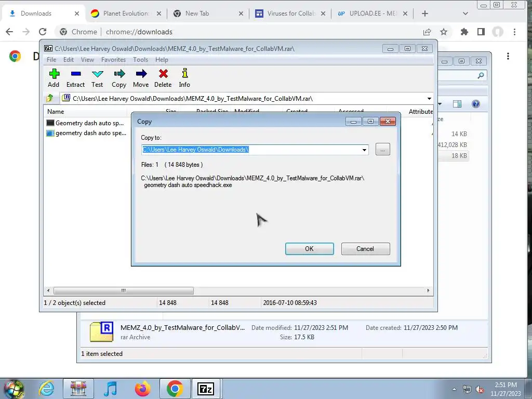The height and width of the screenshot is (399, 532).
Task: Sort by the Name column header
Action: tap(56, 111)
